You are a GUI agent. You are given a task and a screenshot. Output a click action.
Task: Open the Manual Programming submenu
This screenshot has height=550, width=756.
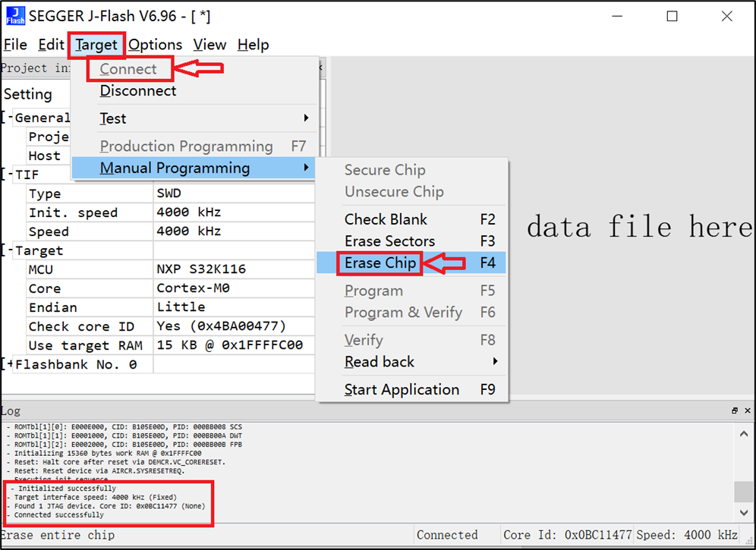[x=194, y=168]
